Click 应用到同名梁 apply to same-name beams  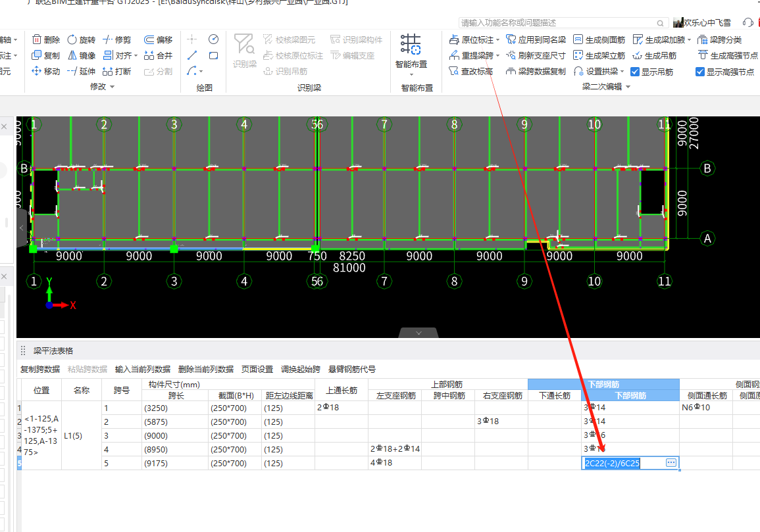536,39
